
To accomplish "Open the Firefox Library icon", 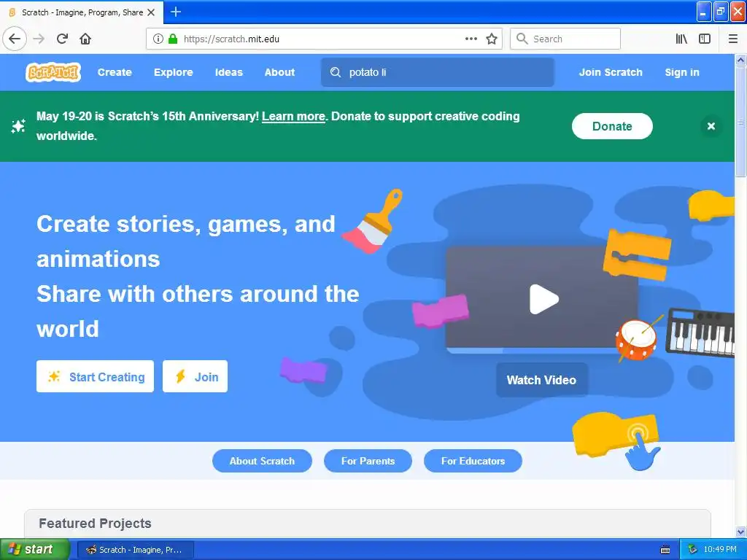I will coord(681,39).
